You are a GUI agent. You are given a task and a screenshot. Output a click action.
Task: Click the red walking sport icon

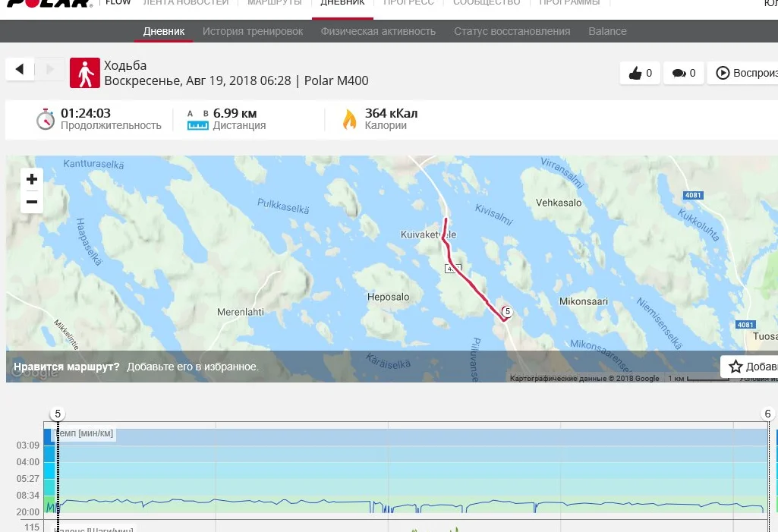[85, 73]
